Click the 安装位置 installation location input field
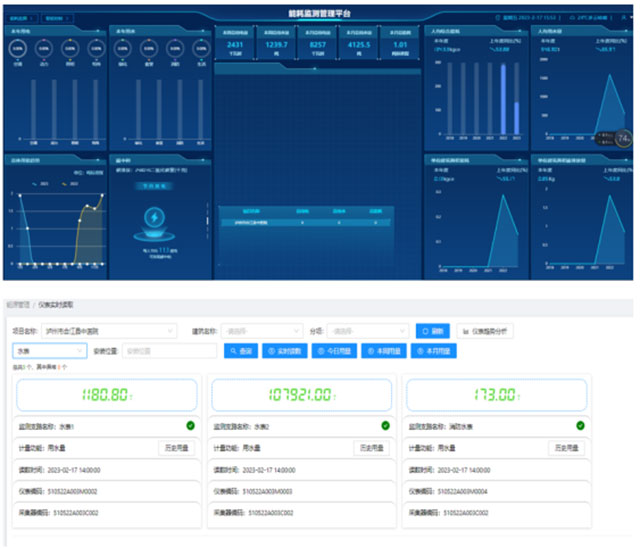This screenshot has width=640, height=548. tap(169, 351)
